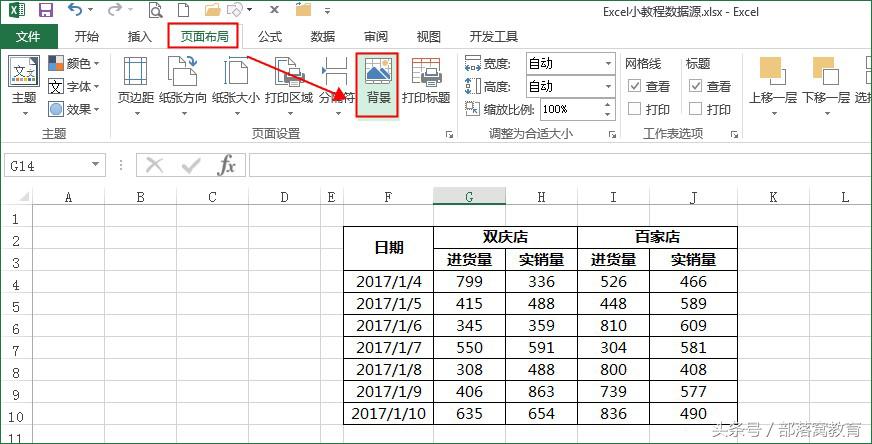
Task: Select cell containing value 490
Action: [693, 414]
